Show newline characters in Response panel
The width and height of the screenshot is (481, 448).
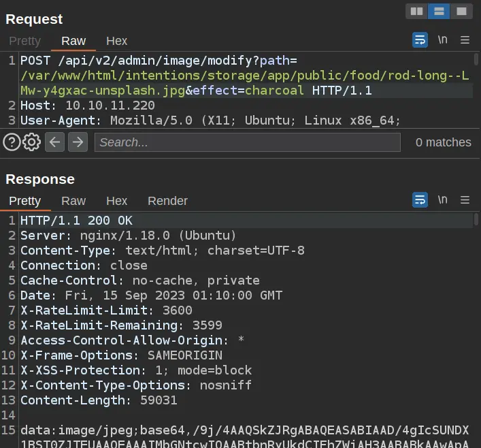tap(443, 200)
